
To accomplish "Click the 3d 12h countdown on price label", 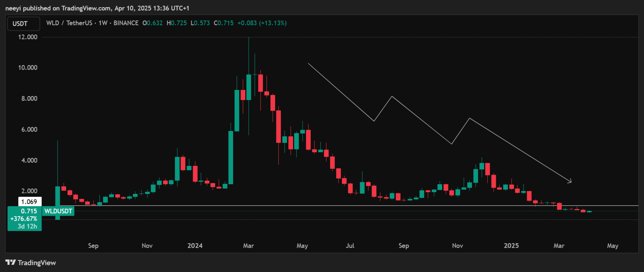I will 27,226.
